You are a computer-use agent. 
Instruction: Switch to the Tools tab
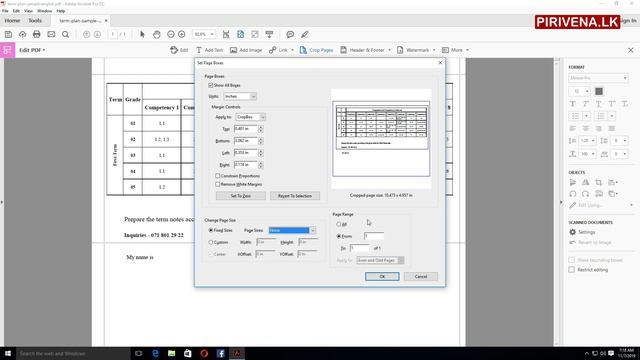point(35,20)
